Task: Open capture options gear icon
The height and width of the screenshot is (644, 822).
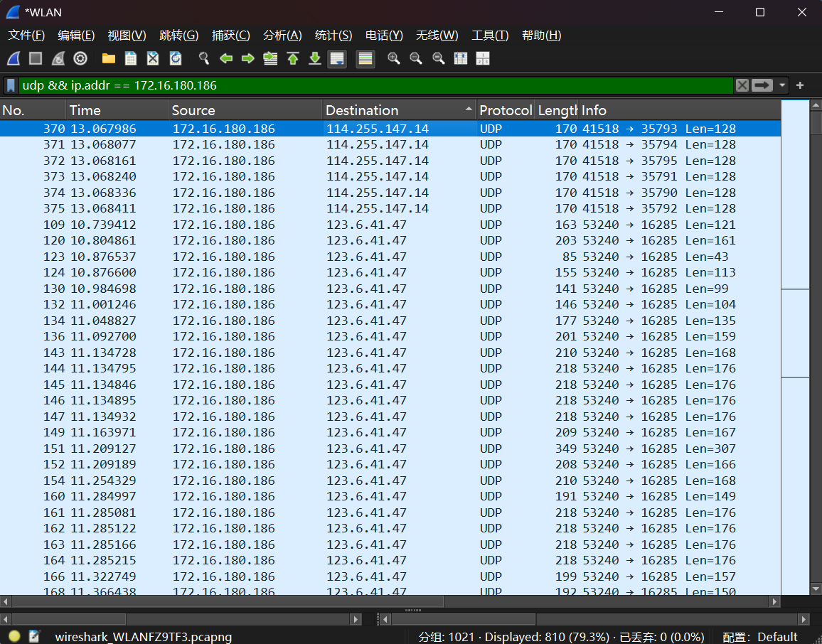Action: [80, 59]
